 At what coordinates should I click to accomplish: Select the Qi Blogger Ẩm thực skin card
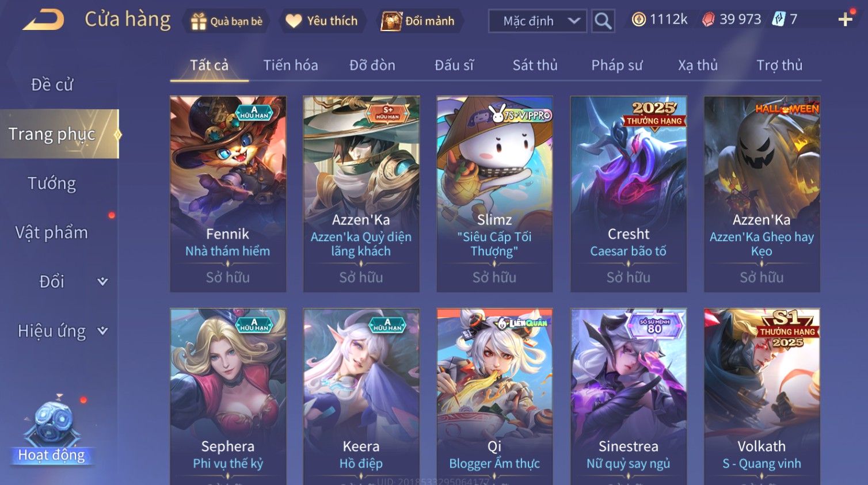(x=494, y=396)
